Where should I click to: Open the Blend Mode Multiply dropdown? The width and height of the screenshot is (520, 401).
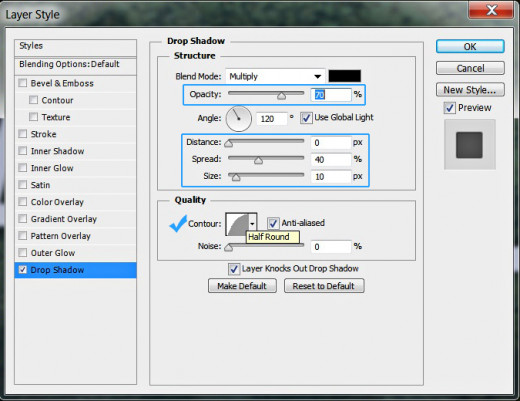(x=275, y=76)
